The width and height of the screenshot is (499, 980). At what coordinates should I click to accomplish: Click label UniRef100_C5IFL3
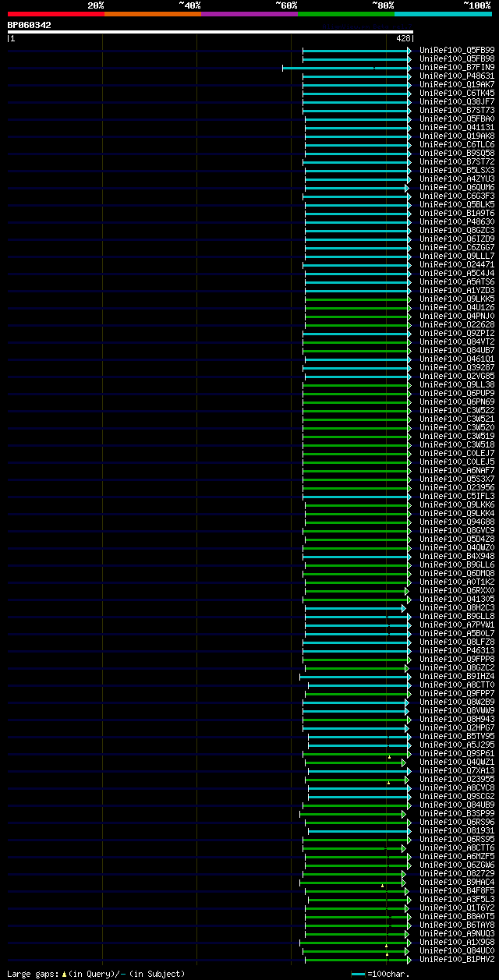(457, 497)
